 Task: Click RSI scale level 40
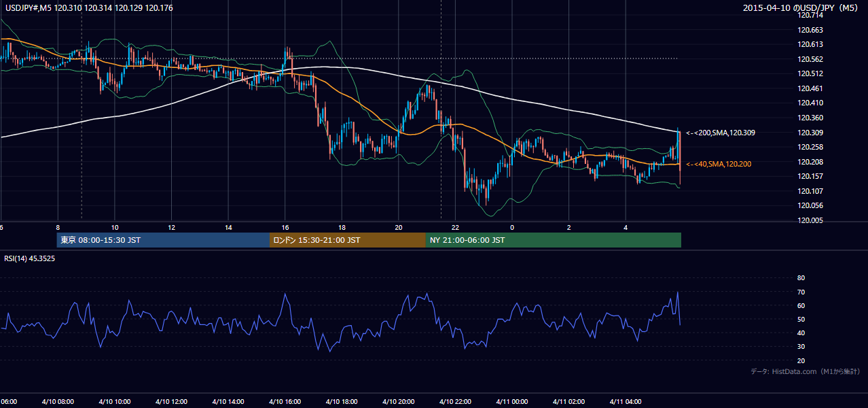click(801, 333)
